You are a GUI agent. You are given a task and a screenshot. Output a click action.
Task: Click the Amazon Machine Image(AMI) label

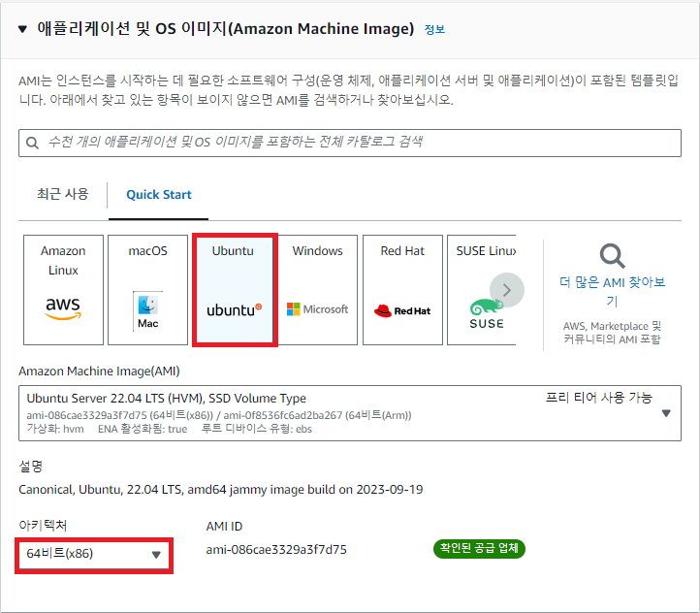99,371
